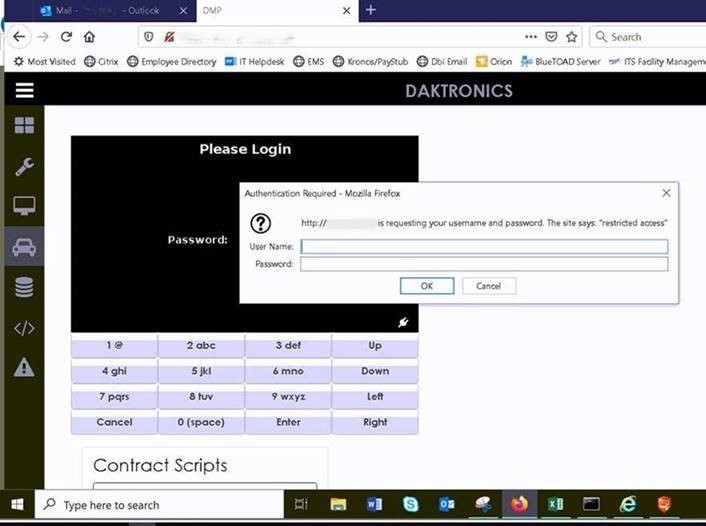
Task: Open the page actions three-dot menu
Action: click(531, 36)
